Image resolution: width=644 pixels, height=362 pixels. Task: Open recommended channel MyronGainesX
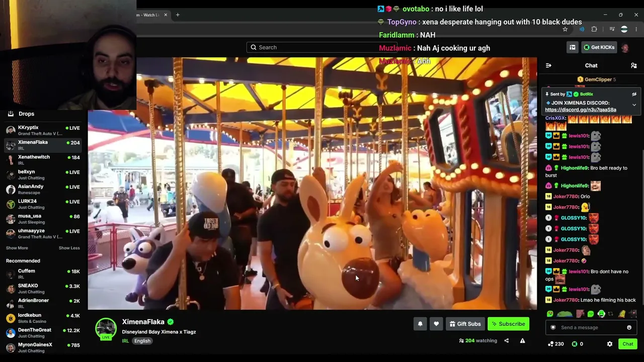[43, 347]
